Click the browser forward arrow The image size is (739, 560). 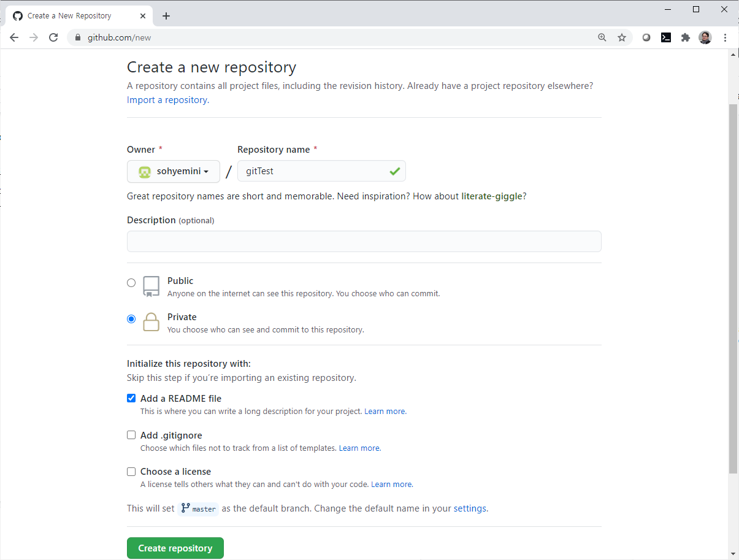click(x=34, y=37)
